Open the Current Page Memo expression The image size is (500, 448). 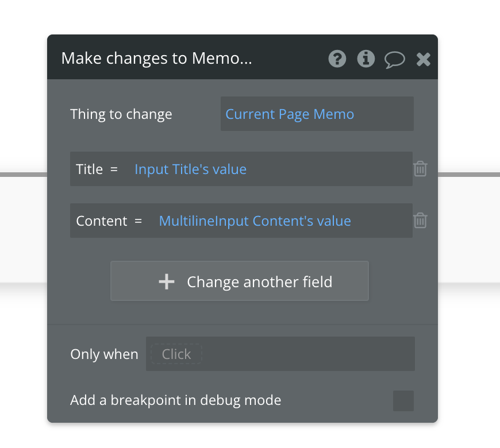(x=290, y=114)
